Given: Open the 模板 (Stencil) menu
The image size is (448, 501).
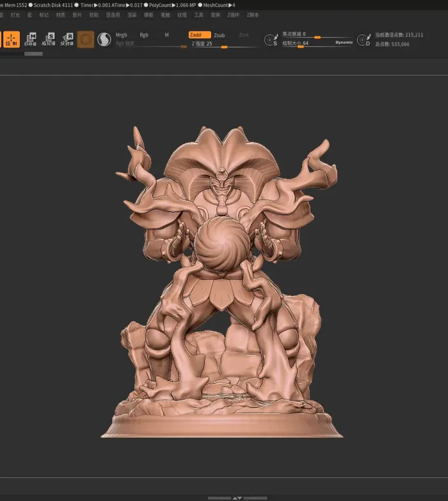Looking at the screenshot, I should 148,15.
